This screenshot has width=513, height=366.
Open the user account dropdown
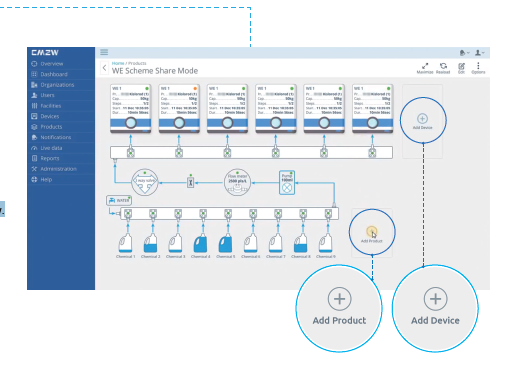480,53
